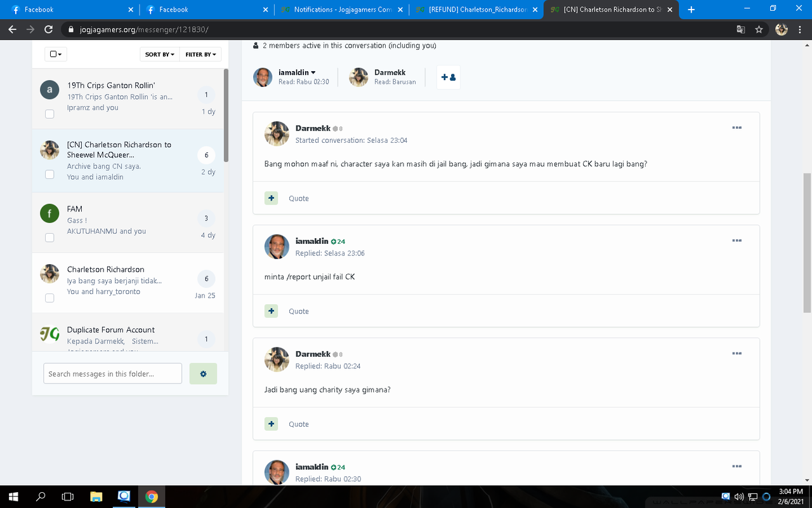
Task: Go back to the previous browser page
Action: tap(12, 29)
